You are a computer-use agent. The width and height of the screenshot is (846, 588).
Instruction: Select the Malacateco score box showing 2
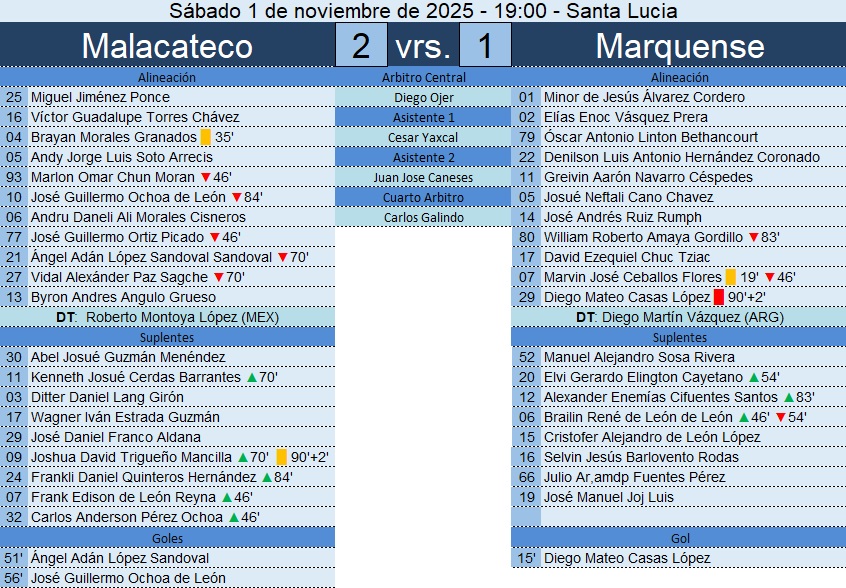pyautogui.click(x=361, y=46)
